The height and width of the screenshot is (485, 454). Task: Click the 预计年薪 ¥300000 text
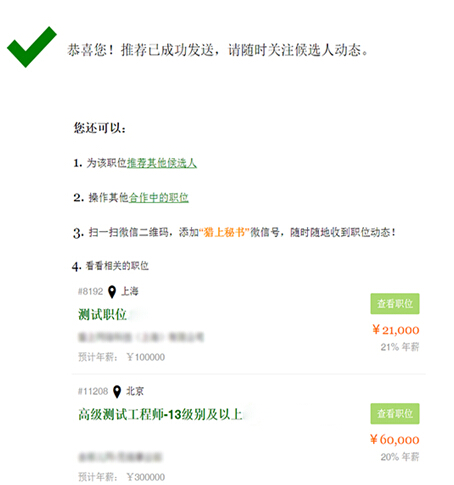point(122,477)
